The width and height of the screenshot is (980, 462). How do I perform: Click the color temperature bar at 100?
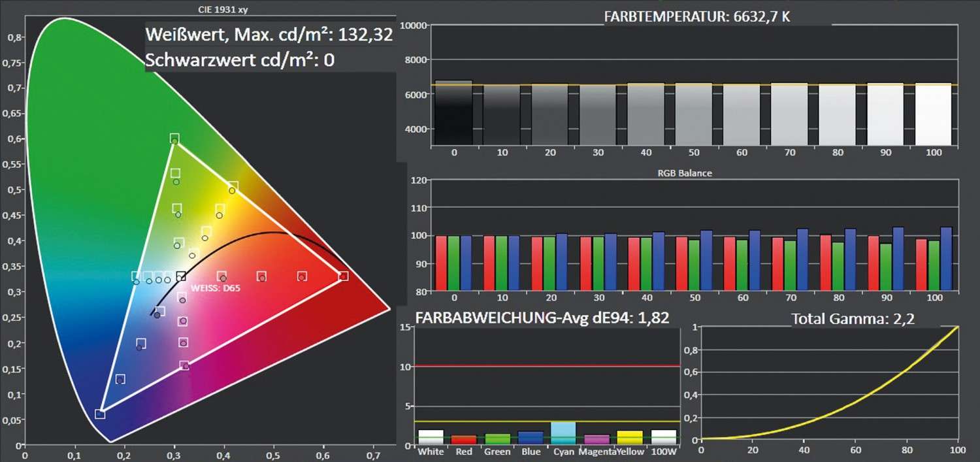point(934,114)
